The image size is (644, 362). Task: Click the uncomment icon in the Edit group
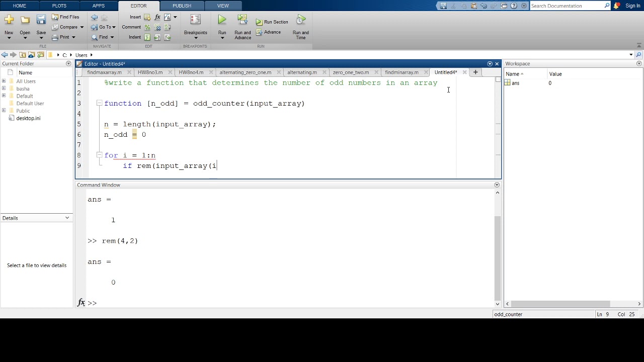coord(157,27)
